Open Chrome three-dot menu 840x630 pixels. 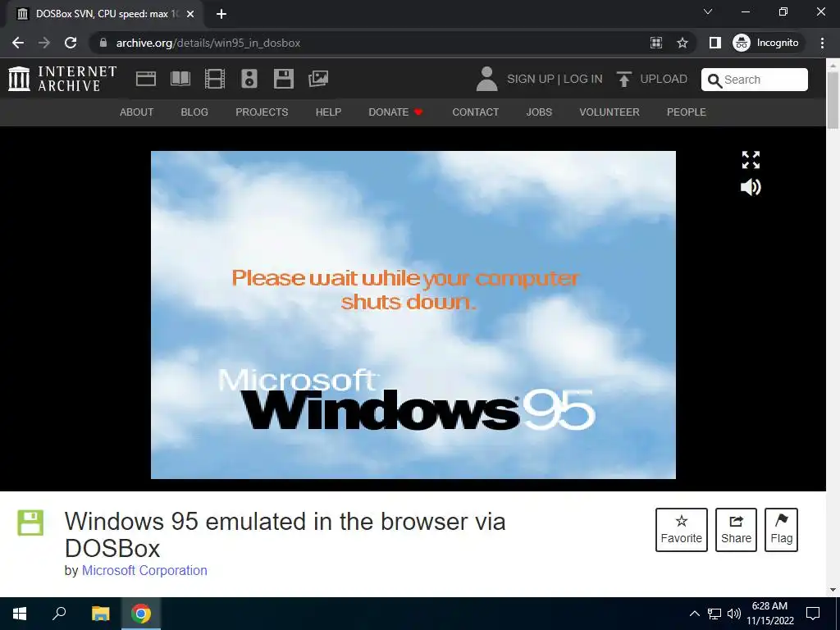coord(822,43)
